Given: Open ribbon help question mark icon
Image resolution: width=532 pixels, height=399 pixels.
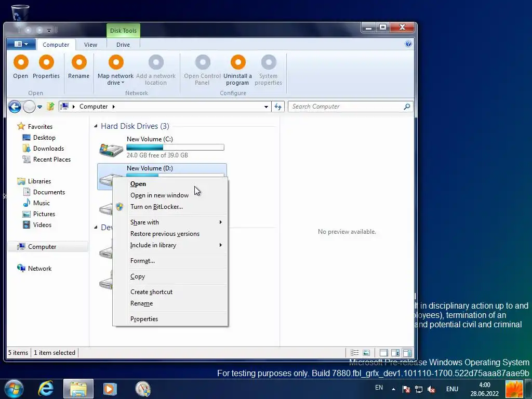Looking at the screenshot, I should [408, 44].
